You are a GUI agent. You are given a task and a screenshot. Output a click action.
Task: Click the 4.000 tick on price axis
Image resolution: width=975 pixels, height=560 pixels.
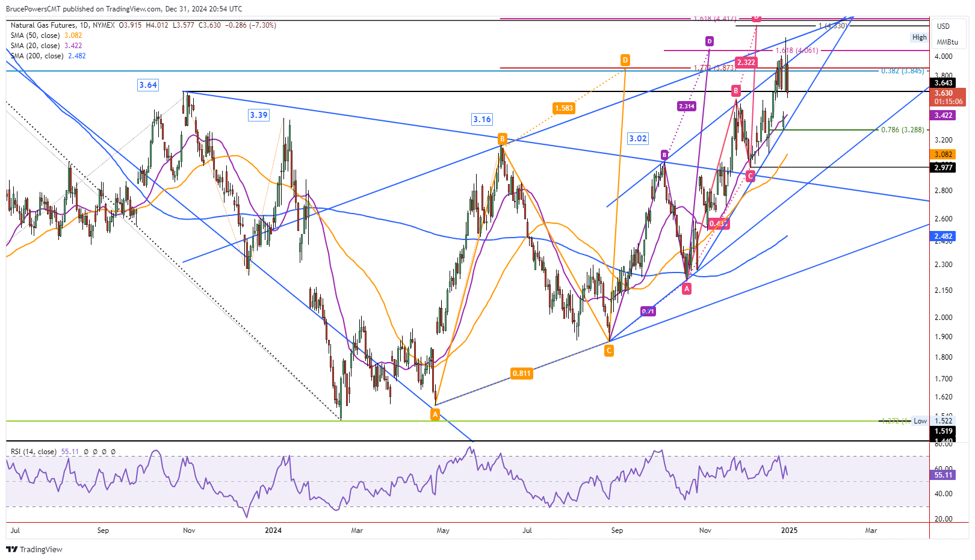943,57
